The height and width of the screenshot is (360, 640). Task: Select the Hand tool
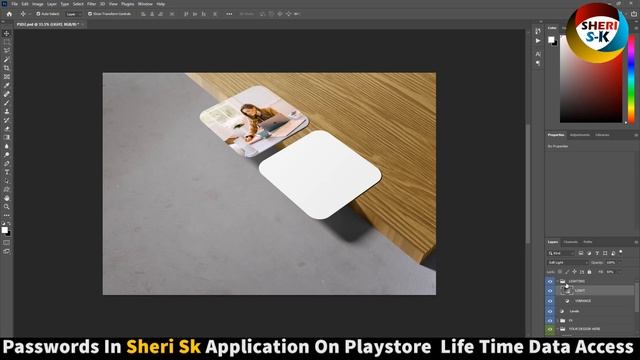[x=7, y=198]
